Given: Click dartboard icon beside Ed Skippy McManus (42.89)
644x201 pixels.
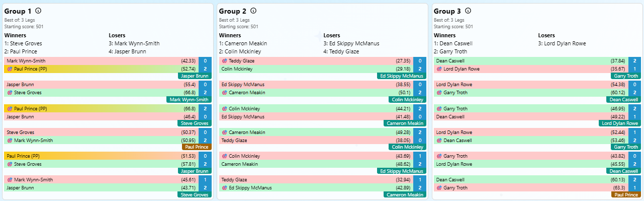Looking at the screenshot, I should [224, 187].
